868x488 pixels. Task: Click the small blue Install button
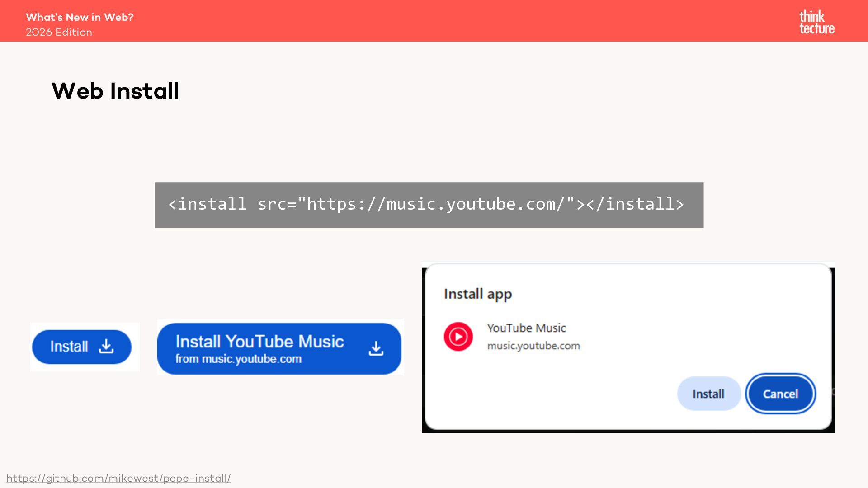tap(82, 347)
